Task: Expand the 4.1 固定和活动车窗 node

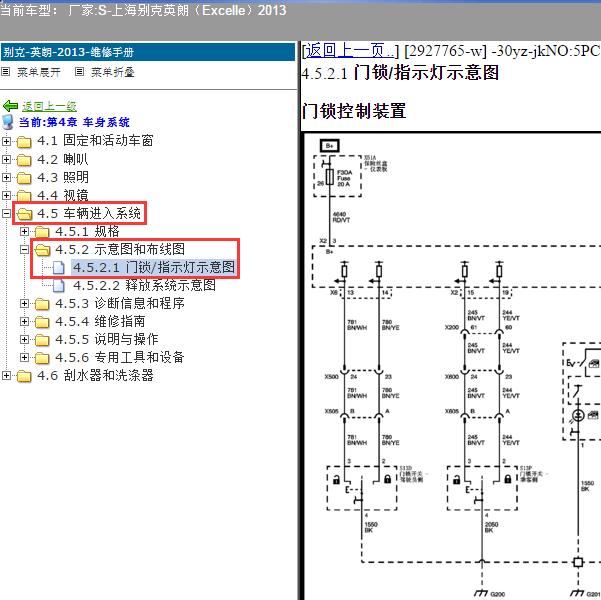Action: pos(6,141)
